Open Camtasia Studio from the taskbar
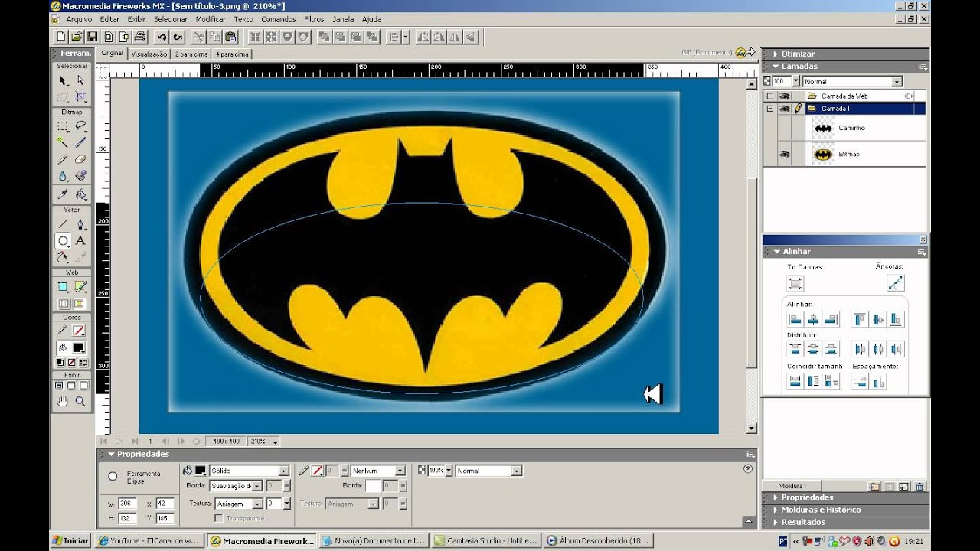Image resolution: width=980 pixels, height=551 pixels. [487, 540]
